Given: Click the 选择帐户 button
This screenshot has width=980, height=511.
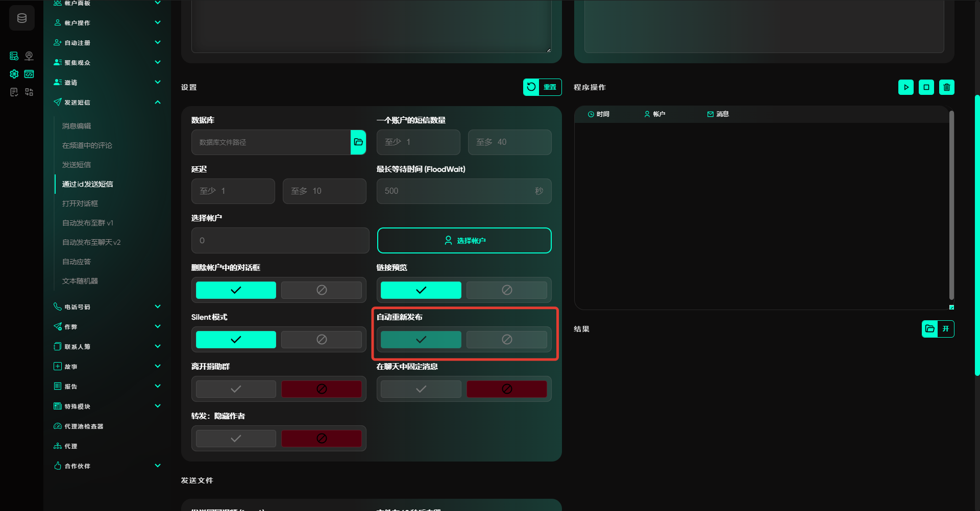Looking at the screenshot, I should pyautogui.click(x=464, y=241).
